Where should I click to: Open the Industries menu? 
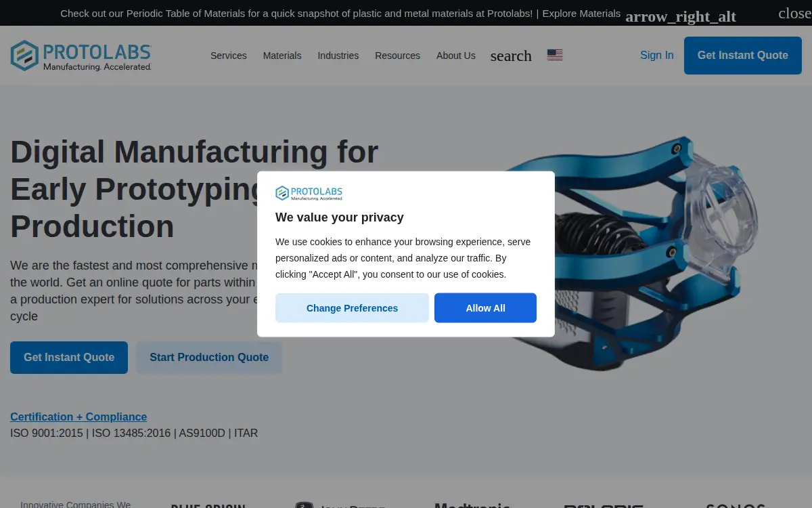(338, 56)
